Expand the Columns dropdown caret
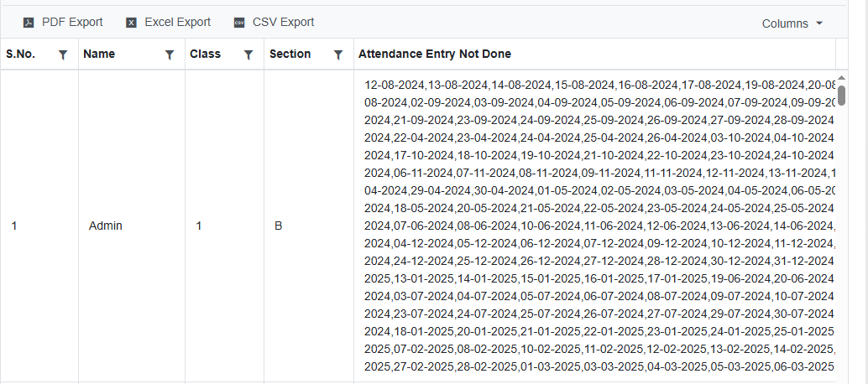 coord(819,23)
